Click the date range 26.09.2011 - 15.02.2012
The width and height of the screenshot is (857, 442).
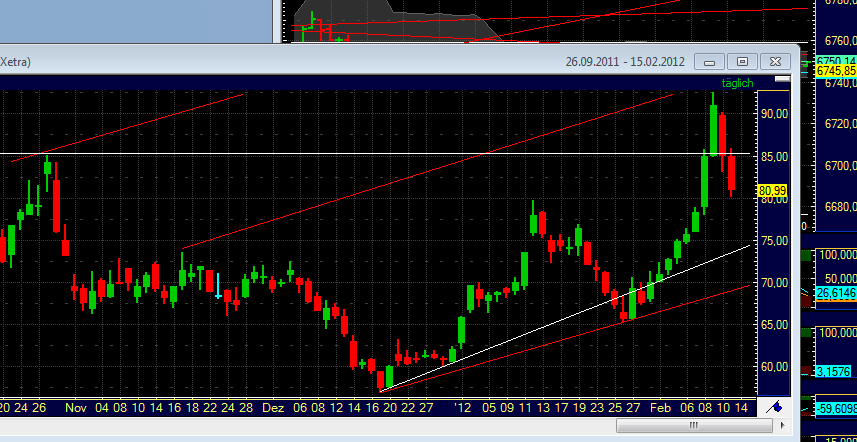(x=625, y=62)
